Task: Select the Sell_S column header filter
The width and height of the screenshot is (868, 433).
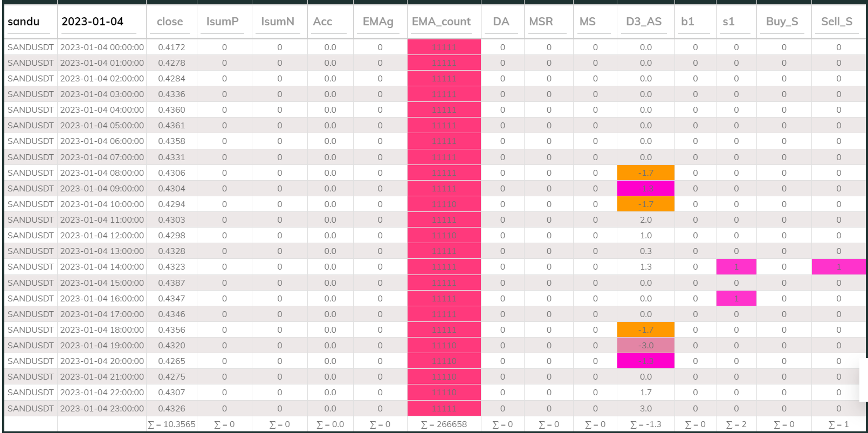Action: click(x=837, y=22)
